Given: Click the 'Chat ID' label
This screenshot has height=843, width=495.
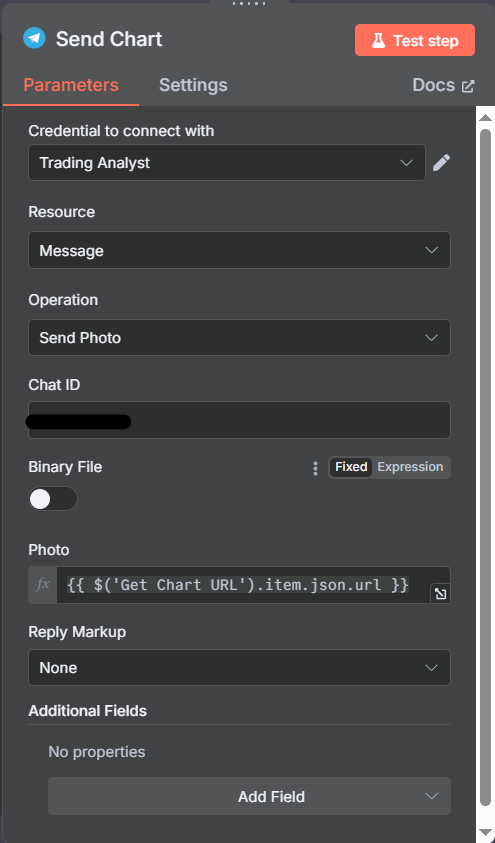Looking at the screenshot, I should tap(54, 385).
